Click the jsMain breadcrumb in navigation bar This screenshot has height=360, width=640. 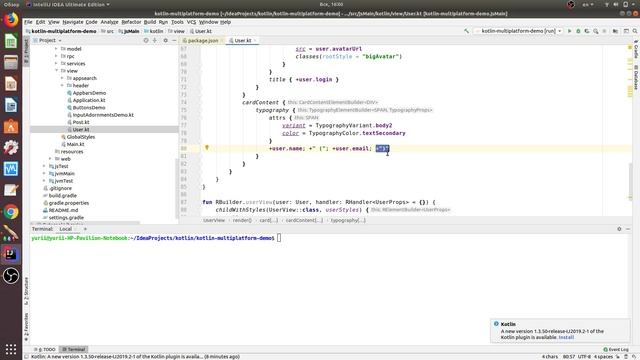click(131, 31)
